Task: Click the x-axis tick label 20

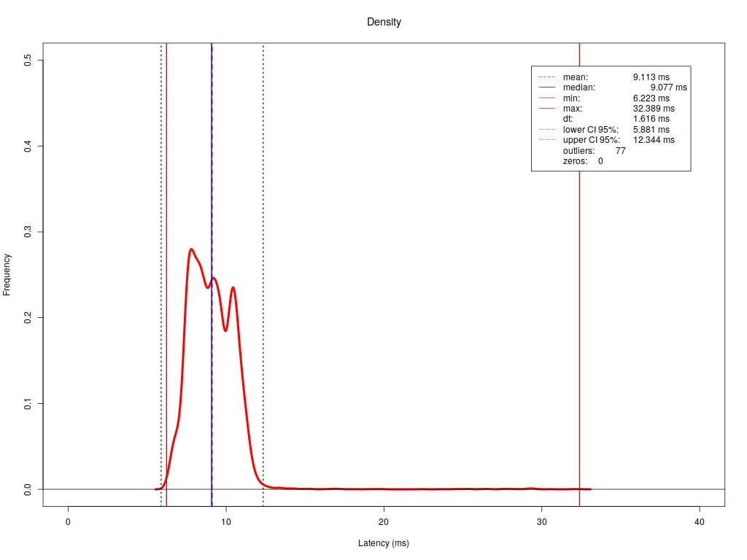Action: point(384,522)
